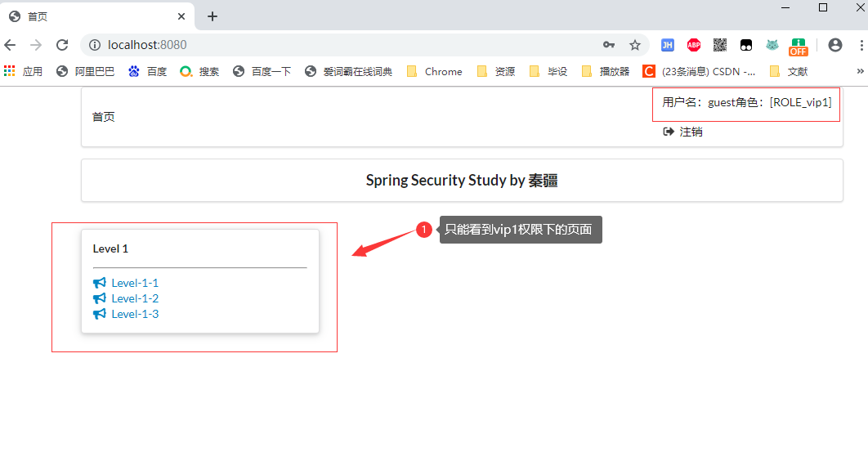Open the JH extension icon
Viewport: 868px width, 452px height.
[x=668, y=45]
